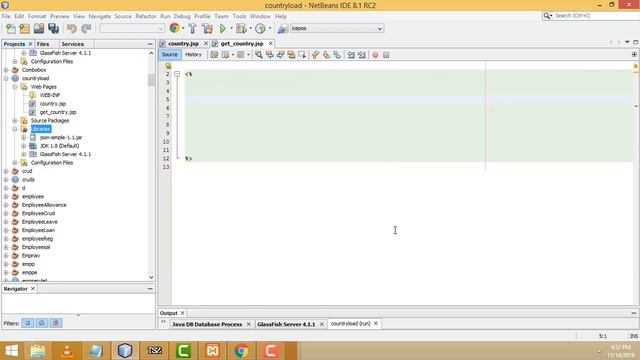
Task: Open the File menu
Action: tap(6, 16)
